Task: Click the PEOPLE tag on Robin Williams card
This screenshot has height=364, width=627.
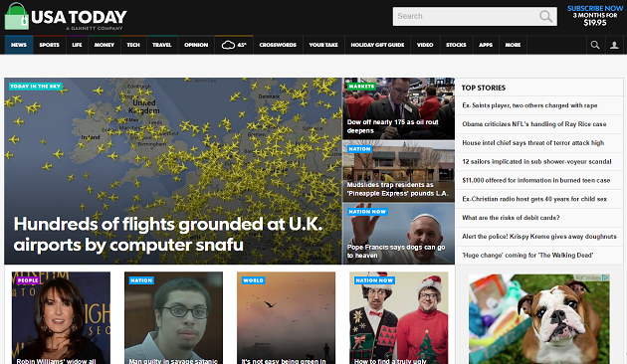Action: [28, 280]
